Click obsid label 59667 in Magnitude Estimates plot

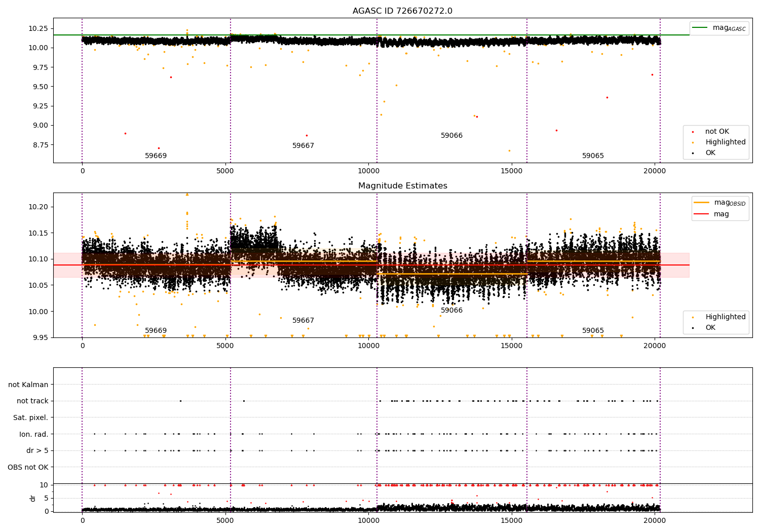(x=303, y=321)
